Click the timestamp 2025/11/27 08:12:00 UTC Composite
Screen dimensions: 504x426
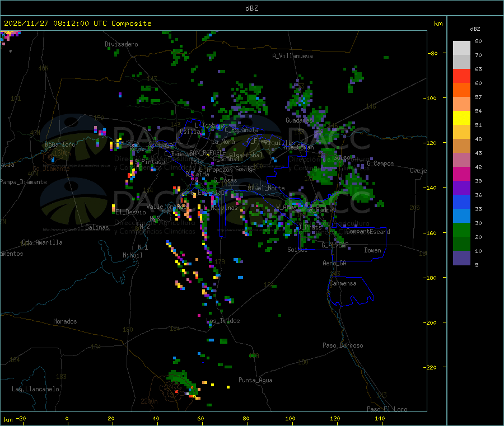pyautogui.click(x=77, y=24)
